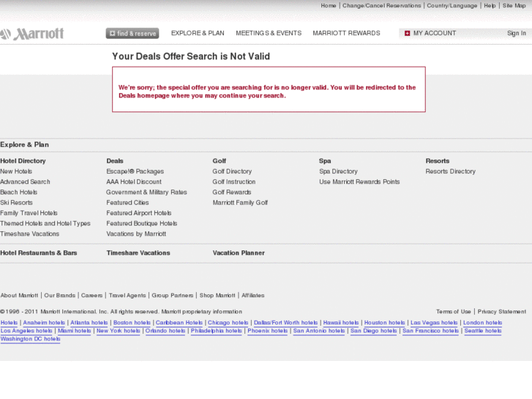
Task: Open Golf Rewards link
Action: click(232, 193)
